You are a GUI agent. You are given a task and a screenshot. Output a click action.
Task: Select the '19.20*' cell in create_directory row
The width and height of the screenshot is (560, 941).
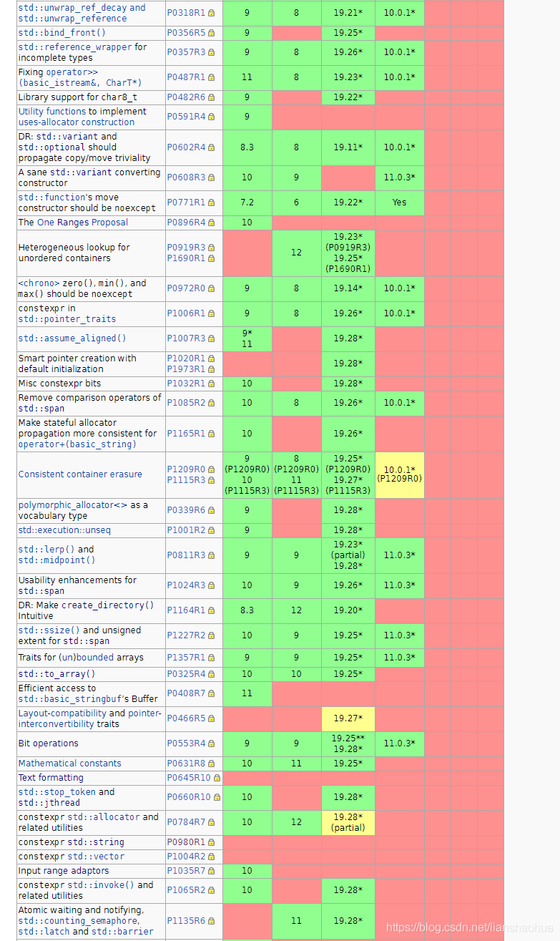point(348,610)
